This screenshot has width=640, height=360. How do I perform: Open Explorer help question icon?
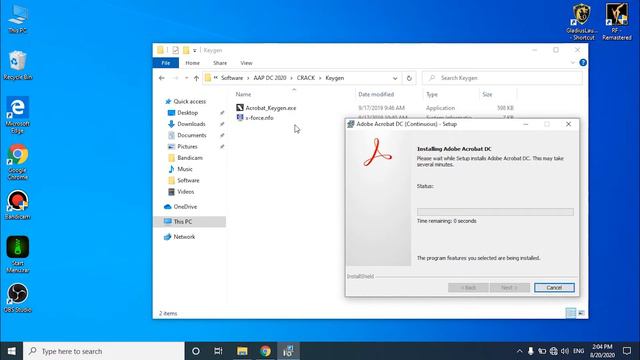click(583, 63)
